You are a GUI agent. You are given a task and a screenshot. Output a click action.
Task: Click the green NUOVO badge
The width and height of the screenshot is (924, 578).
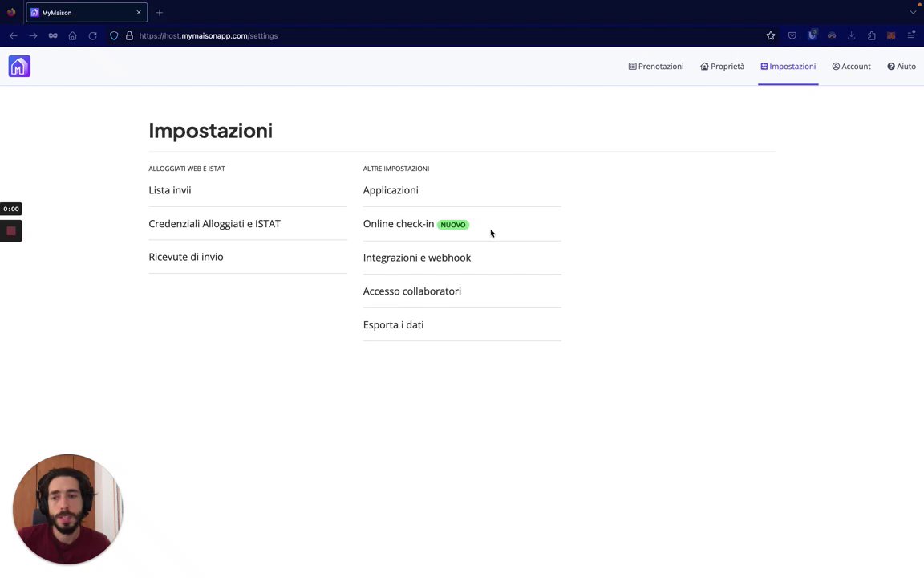452,225
